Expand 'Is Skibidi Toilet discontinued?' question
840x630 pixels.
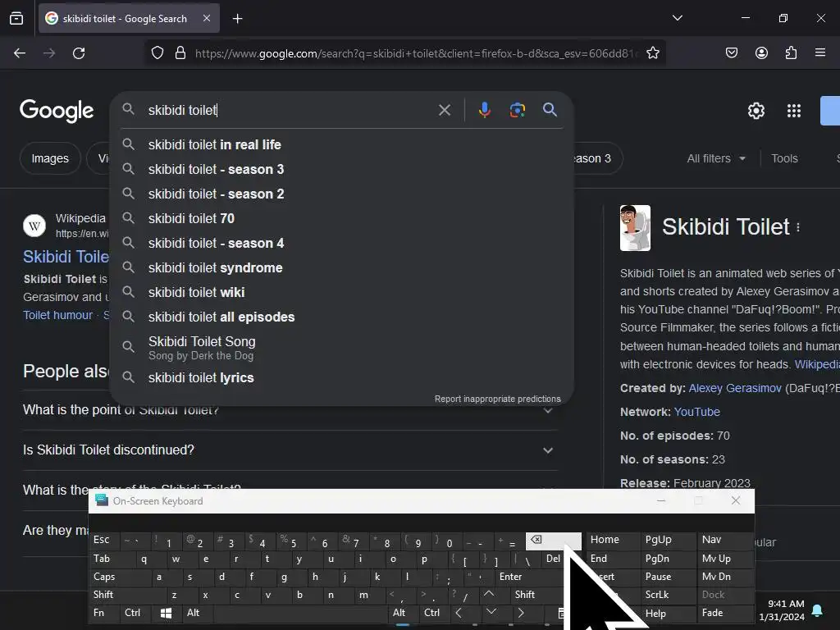(x=290, y=450)
